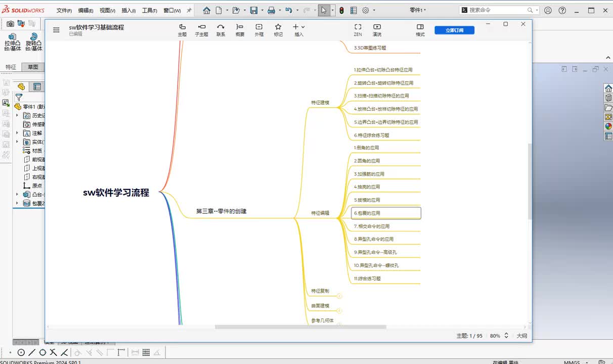Click SOLIDWORKS Print icon
613x364 pixels.
click(x=271, y=10)
